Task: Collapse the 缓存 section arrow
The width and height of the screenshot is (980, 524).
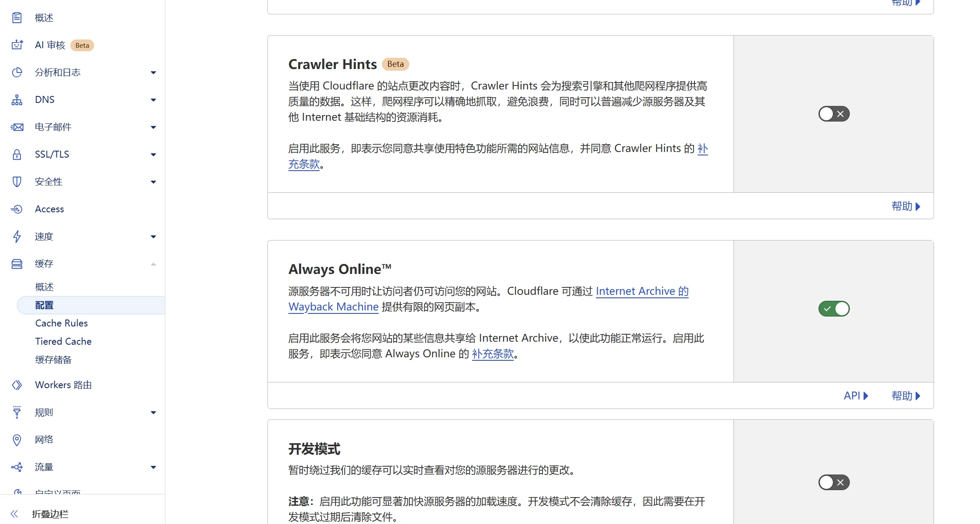Action: pos(153,264)
